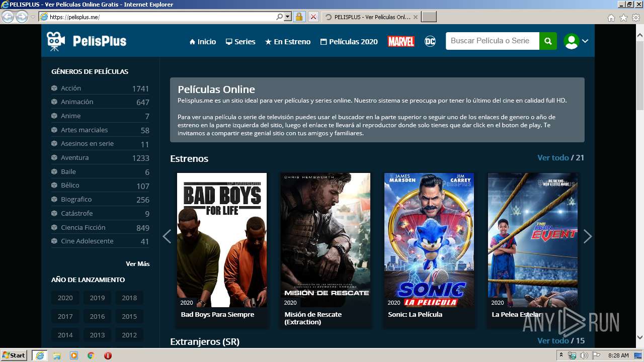Select the PELISPLUS browser tab
This screenshot has width=644, height=362.
click(370, 17)
